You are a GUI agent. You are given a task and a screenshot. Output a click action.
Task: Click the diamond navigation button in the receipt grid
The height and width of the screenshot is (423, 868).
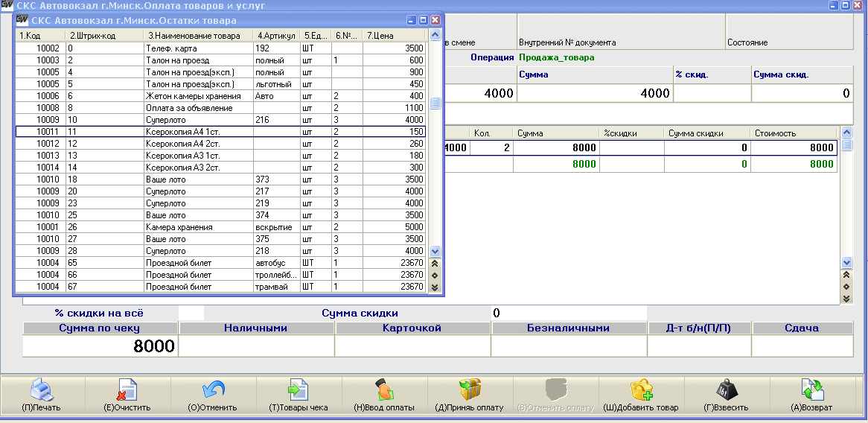(846, 286)
